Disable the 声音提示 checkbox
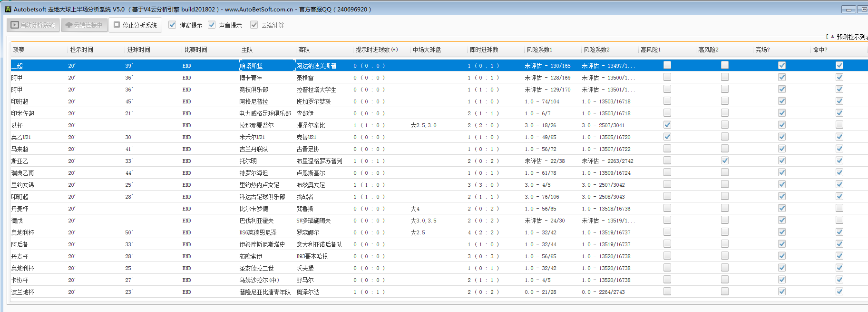Screen dimensions: 868x312 tap(212, 25)
